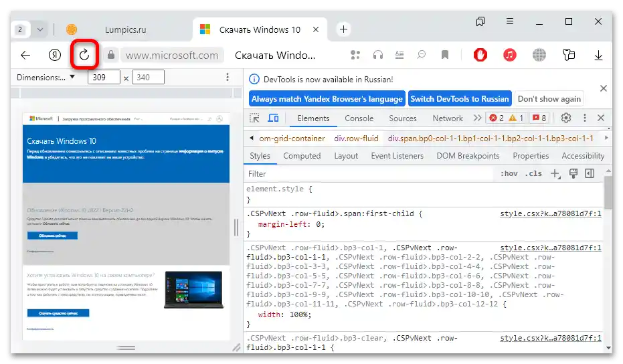Go back using the back arrow
Screen dimensions: 623x364
tap(25, 55)
